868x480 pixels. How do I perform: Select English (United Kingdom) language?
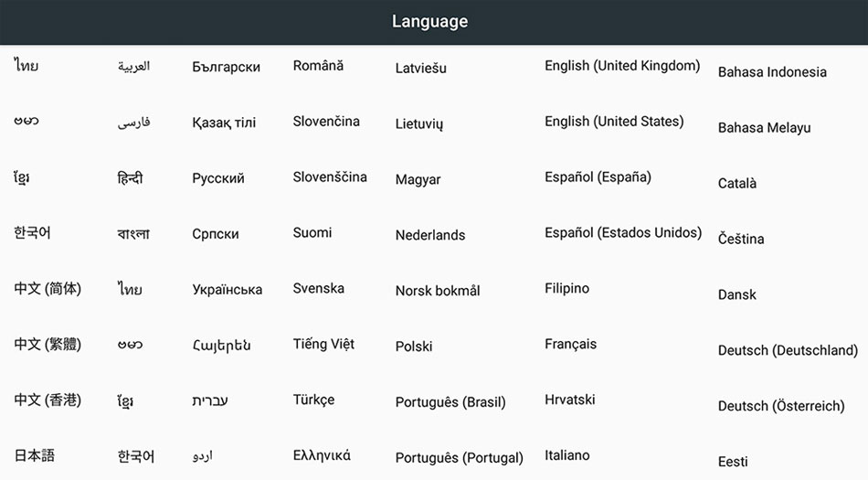[x=622, y=66]
